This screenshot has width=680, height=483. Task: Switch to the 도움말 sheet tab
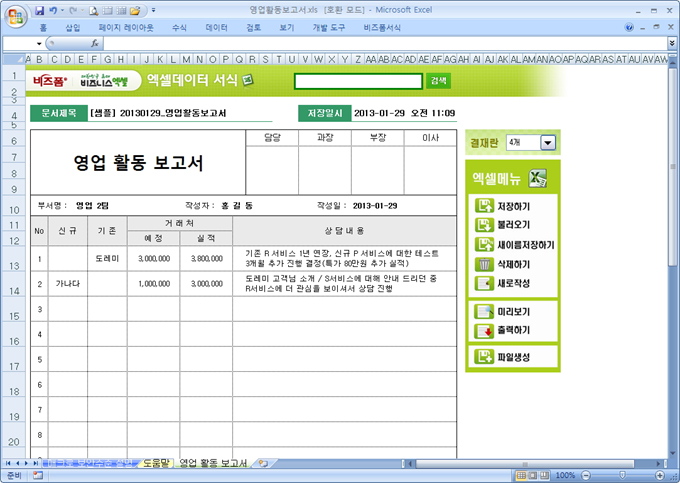[156, 463]
